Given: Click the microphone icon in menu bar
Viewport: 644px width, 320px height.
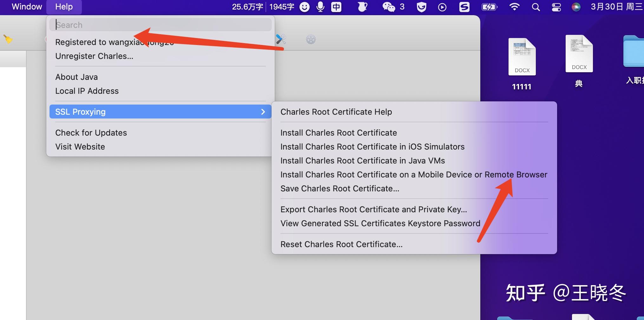Looking at the screenshot, I should click(x=320, y=7).
